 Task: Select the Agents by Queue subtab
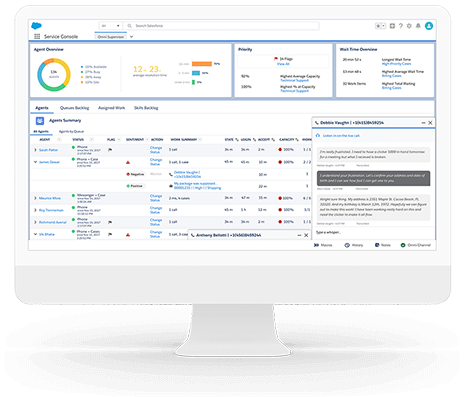pos(71,131)
